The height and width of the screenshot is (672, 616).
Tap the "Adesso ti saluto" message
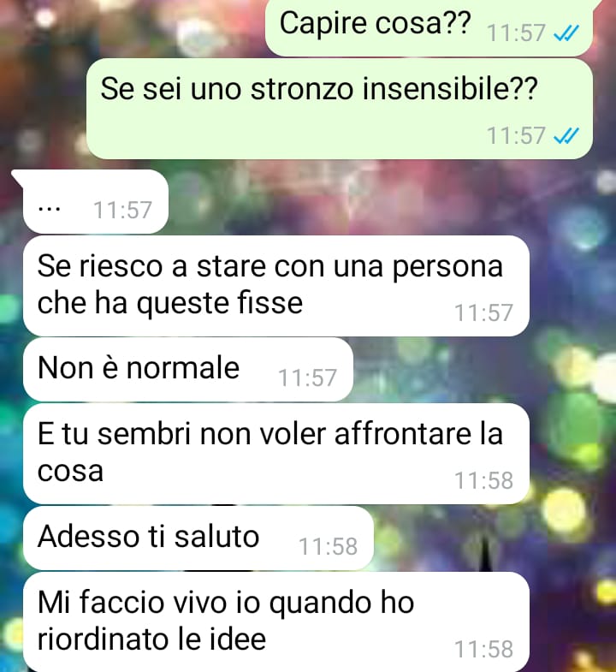pos(198,538)
